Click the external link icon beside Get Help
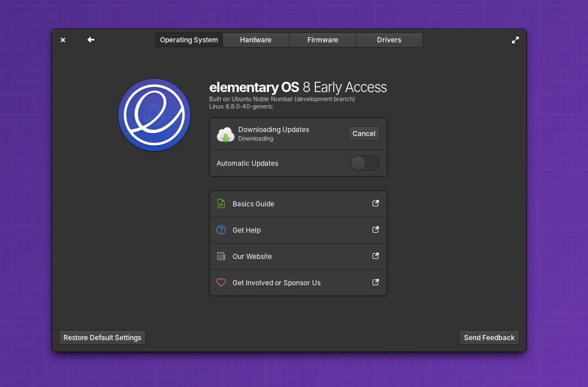Image resolution: width=588 pixels, height=387 pixels. (x=375, y=230)
